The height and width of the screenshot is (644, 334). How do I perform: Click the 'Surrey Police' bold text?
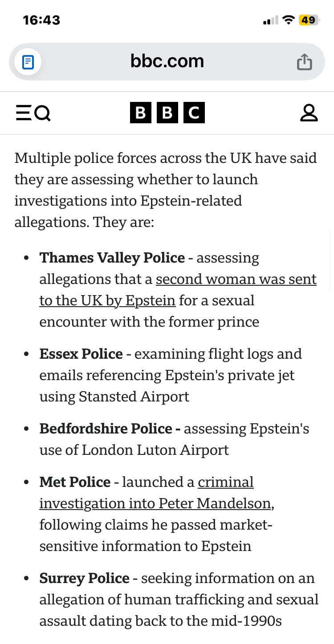84,578
